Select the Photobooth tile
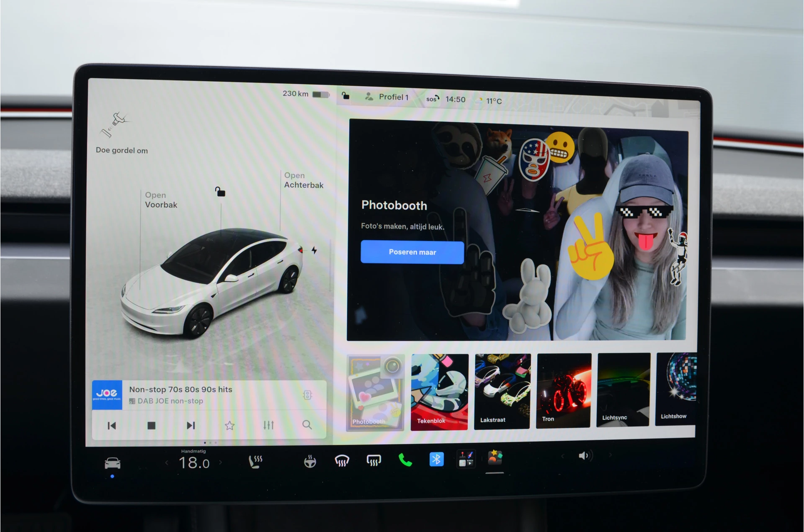The height and width of the screenshot is (532, 804). [x=375, y=393]
